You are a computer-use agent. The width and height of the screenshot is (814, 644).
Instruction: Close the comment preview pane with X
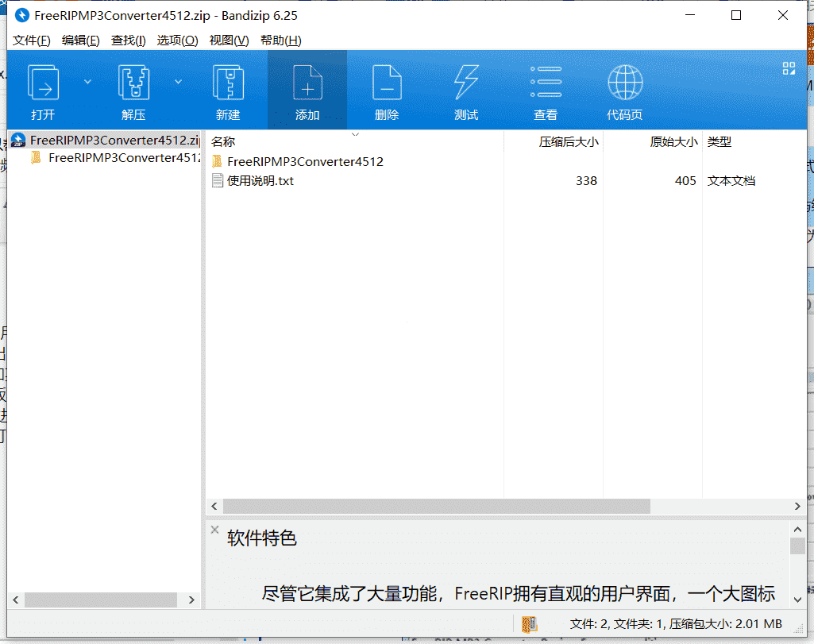click(x=215, y=530)
